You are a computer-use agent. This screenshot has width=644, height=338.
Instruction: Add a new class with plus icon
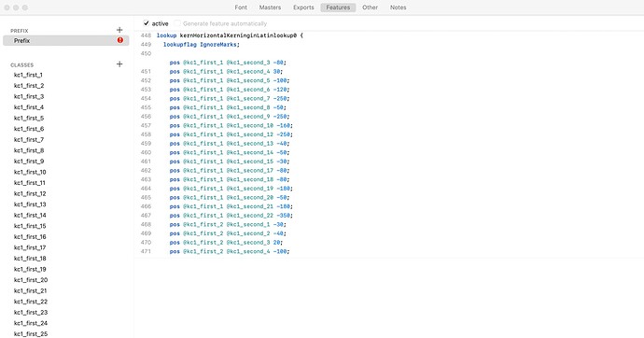tap(119, 64)
